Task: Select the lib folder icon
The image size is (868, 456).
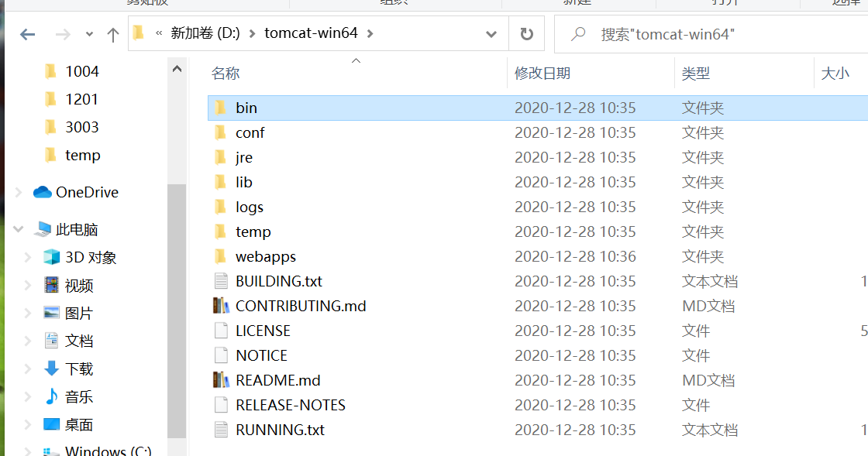Action: point(220,182)
